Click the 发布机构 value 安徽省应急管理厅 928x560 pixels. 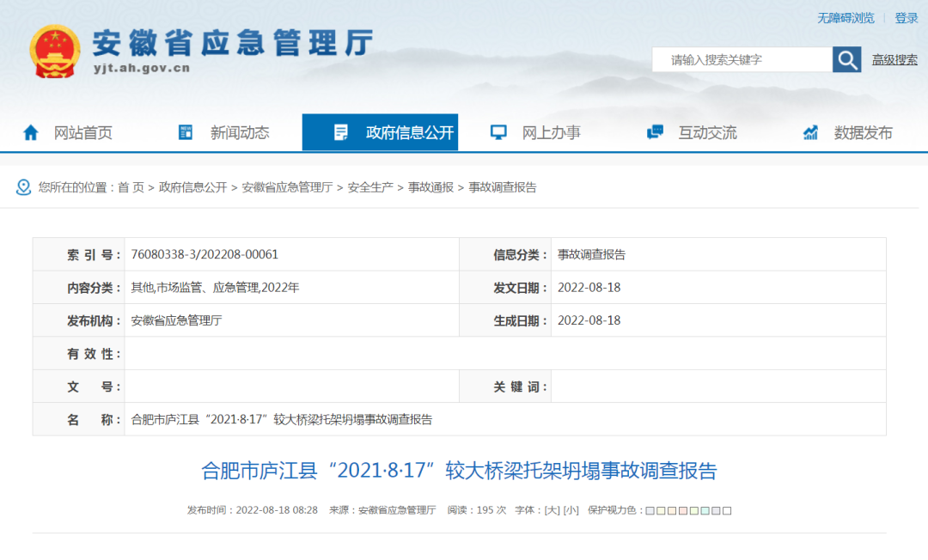[x=176, y=320]
